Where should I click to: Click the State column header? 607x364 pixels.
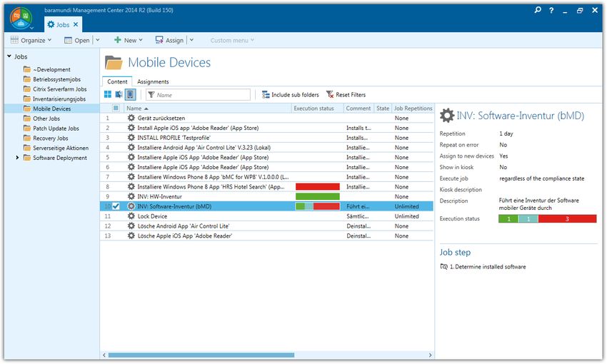point(383,108)
